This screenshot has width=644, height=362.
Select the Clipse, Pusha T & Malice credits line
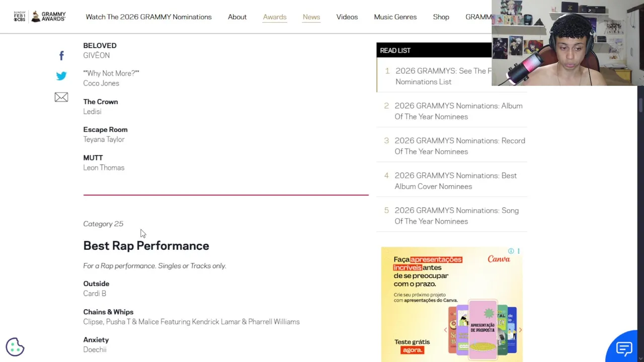point(191,322)
